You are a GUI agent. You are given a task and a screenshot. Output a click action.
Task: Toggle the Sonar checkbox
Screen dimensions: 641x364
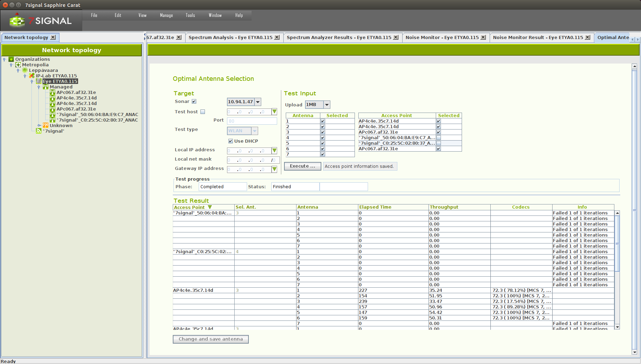pyautogui.click(x=194, y=102)
